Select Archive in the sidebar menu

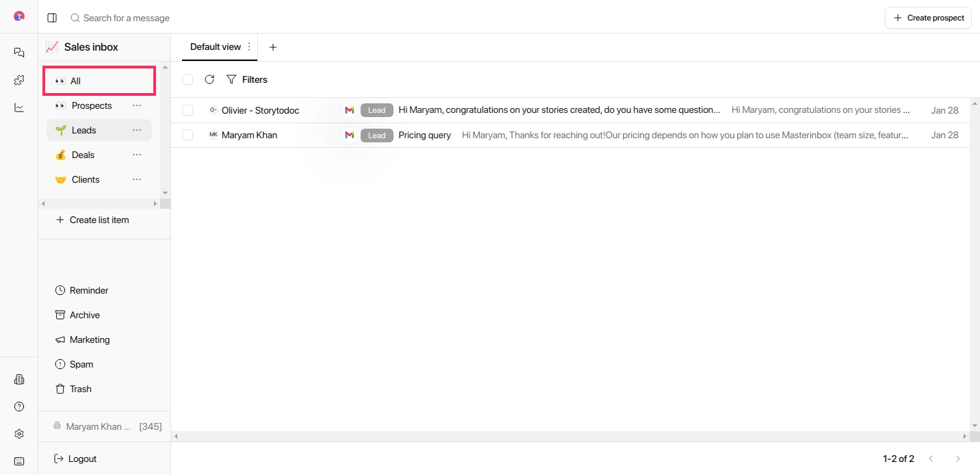(84, 315)
